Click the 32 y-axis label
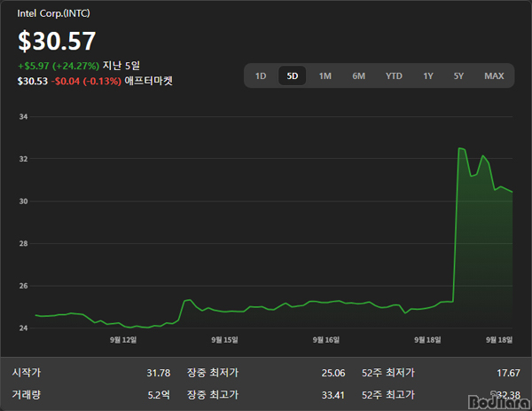 23,159
